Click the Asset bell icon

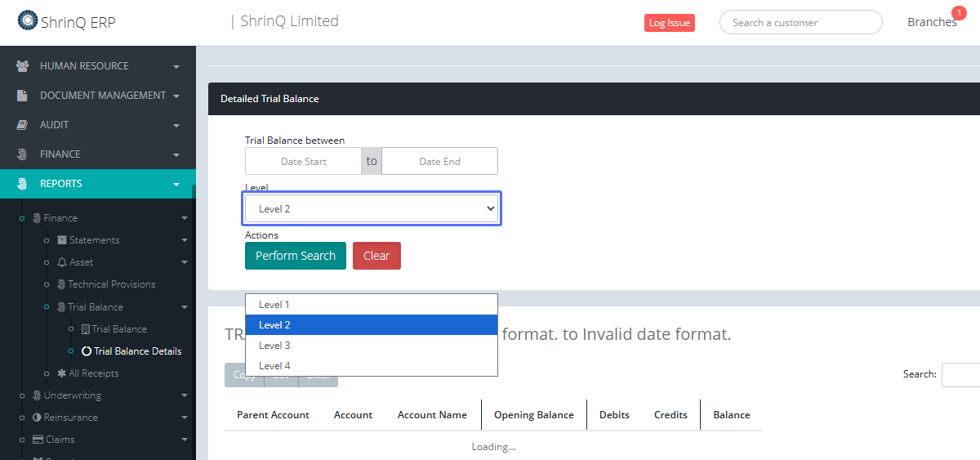[62, 262]
